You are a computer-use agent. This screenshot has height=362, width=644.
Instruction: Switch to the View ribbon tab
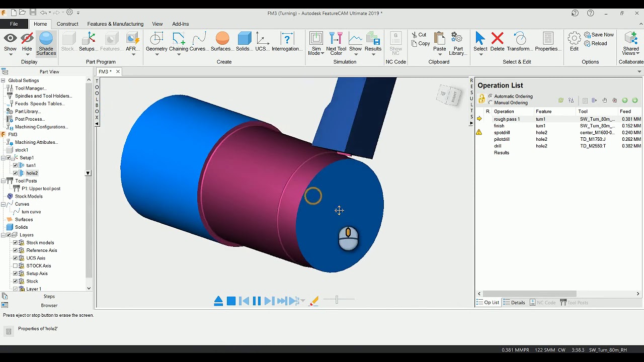pyautogui.click(x=157, y=24)
